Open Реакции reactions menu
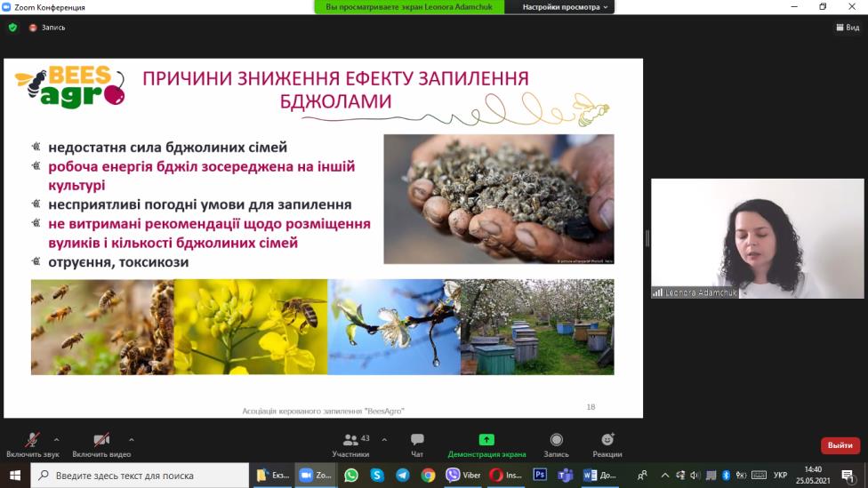The height and width of the screenshot is (488, 868). point(607,444)
